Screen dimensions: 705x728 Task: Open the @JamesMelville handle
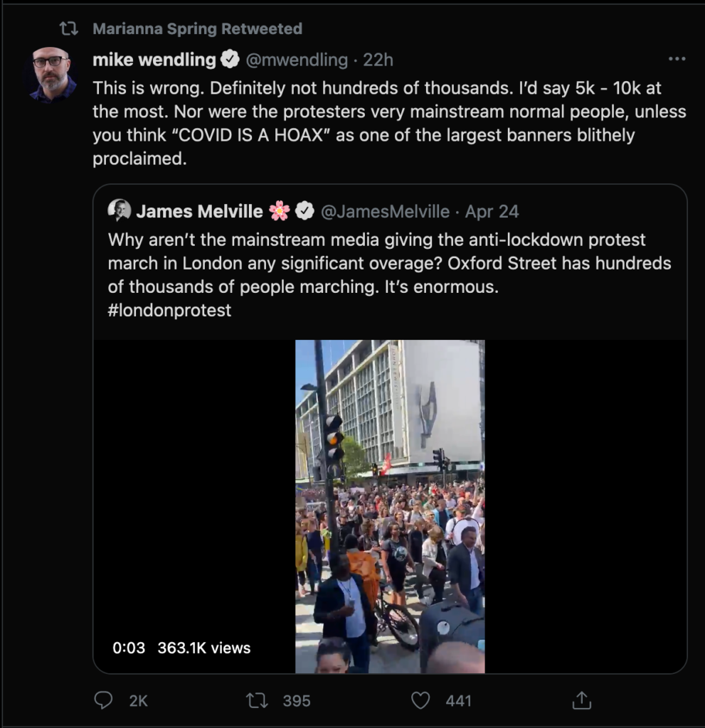pos(386,212)
